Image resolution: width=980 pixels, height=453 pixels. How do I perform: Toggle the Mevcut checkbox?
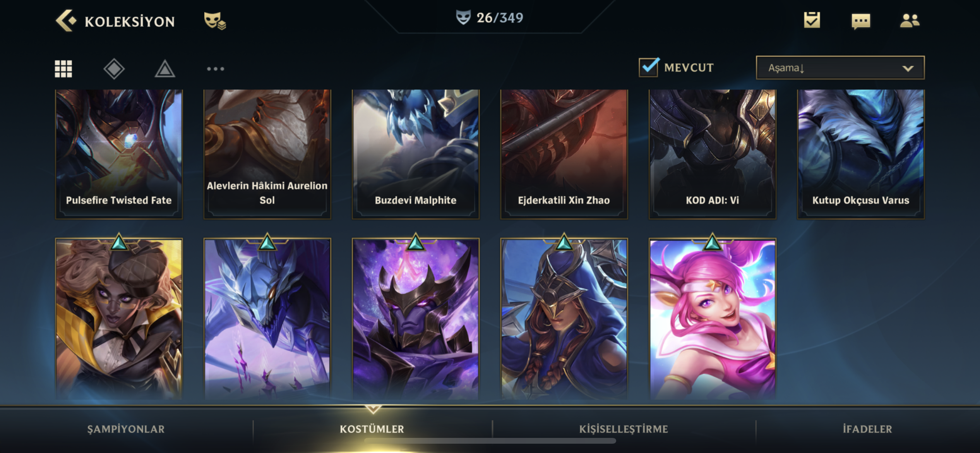pos(649,67)
